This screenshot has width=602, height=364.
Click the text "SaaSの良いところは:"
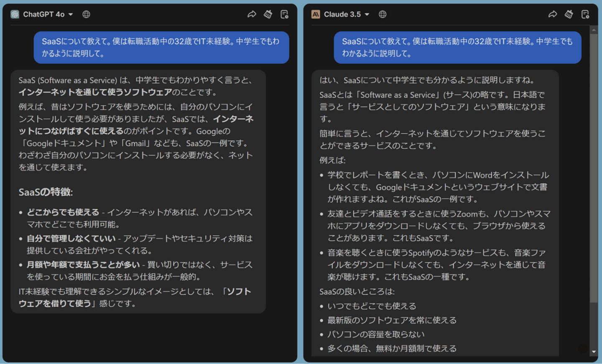357,291
